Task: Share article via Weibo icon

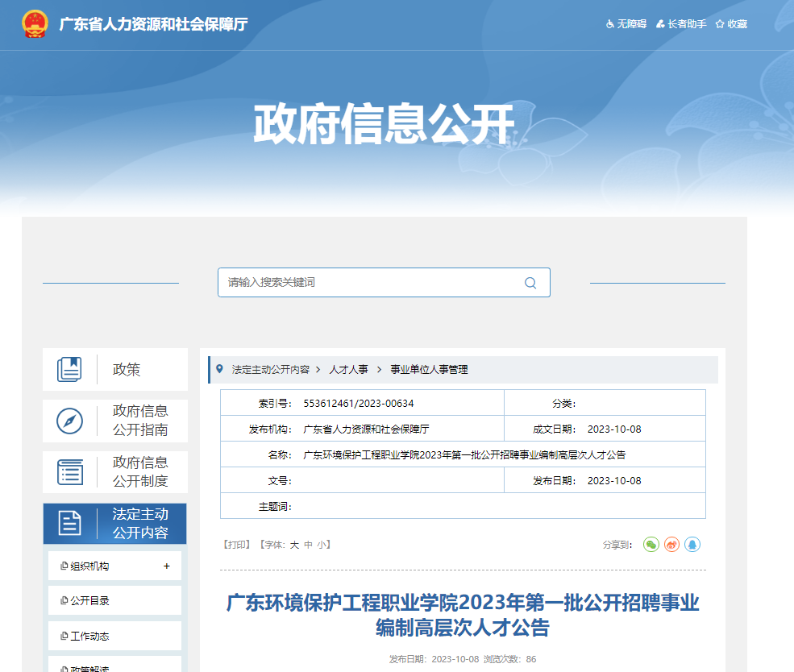Action: coord(671,545)
